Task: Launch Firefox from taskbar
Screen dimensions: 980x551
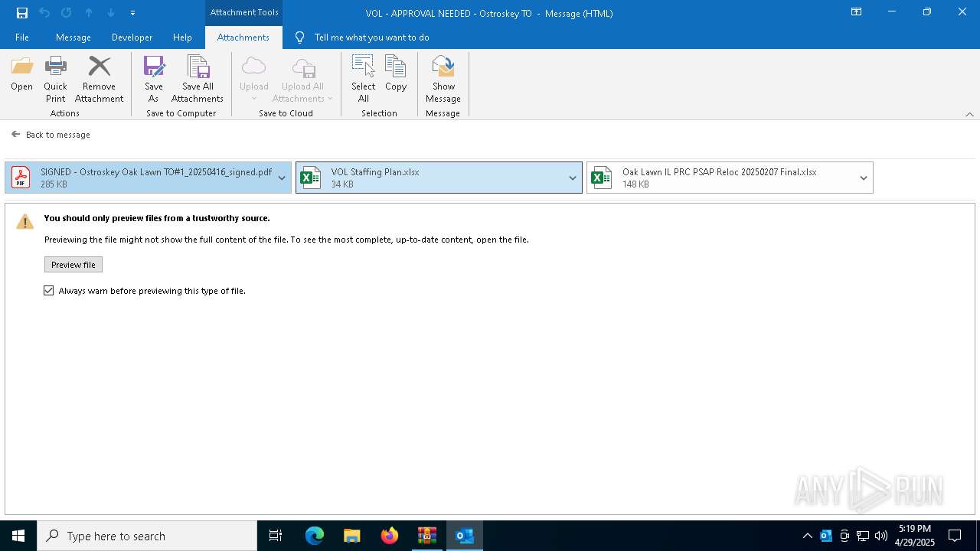Action: [x=390, y=536]
